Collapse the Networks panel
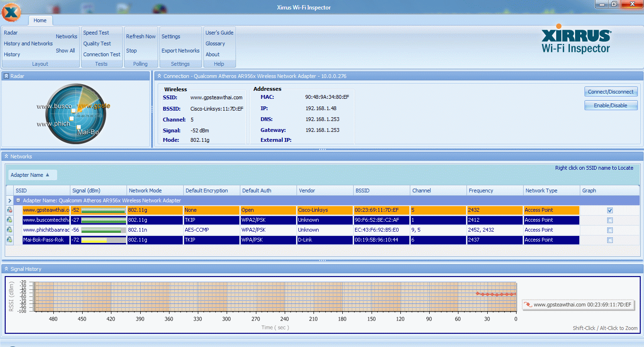Viewport: 644px width, 347px height. tap(6, 156)
